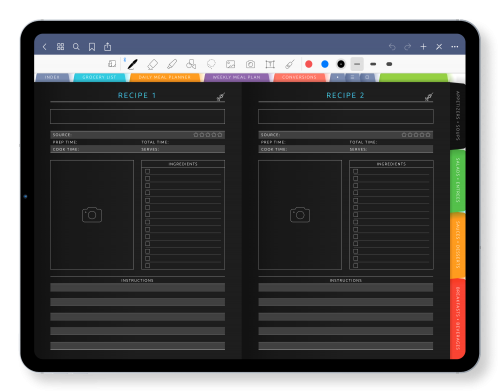The width and height of the screenshot is (500, 392).
Task: Choose the thinnest stroke width
Action: coord(357,64)
